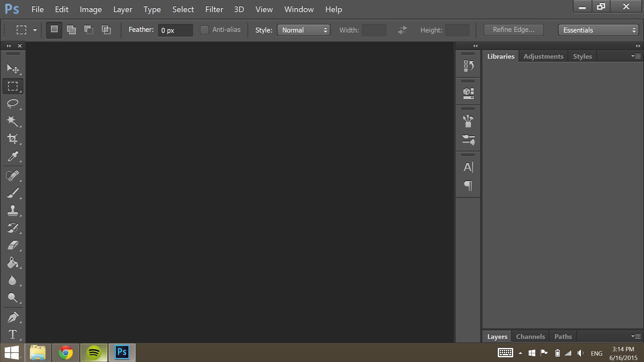Open the Filter menu

click(214, 9)
